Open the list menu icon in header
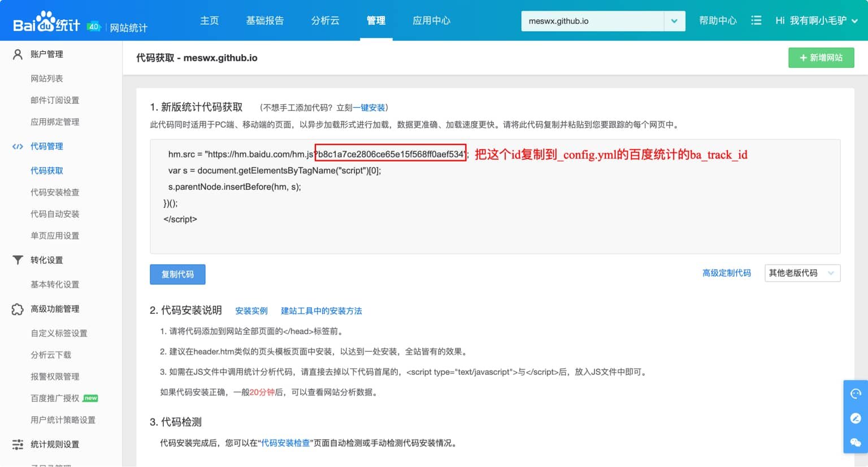The image size is (868, 467). [x=756, y=20]
